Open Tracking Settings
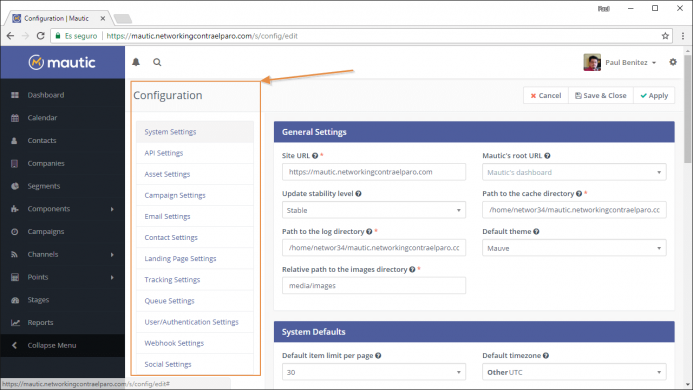This screenshot has height=390, width=693. 195,279
